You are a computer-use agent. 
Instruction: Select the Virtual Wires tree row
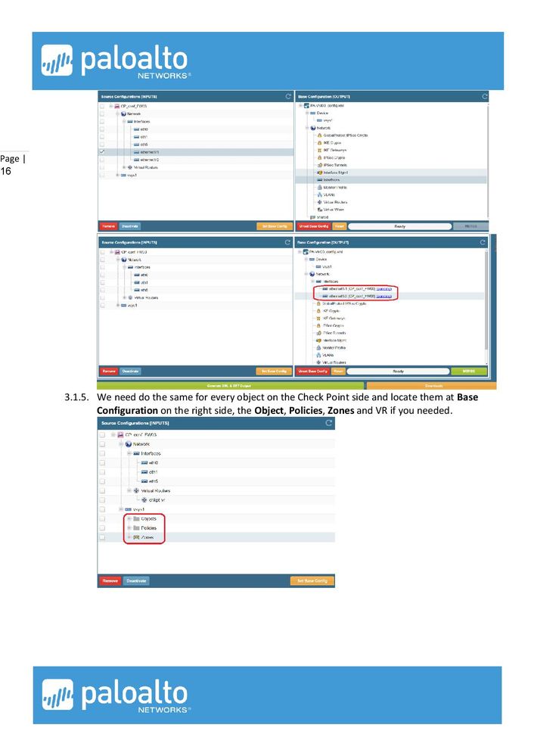[x=391, y=210]
